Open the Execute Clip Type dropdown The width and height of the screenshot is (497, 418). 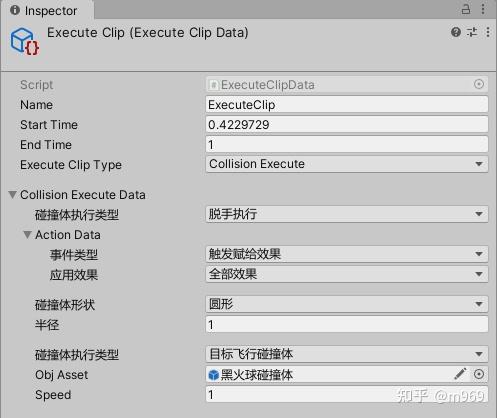click(347, 164)
